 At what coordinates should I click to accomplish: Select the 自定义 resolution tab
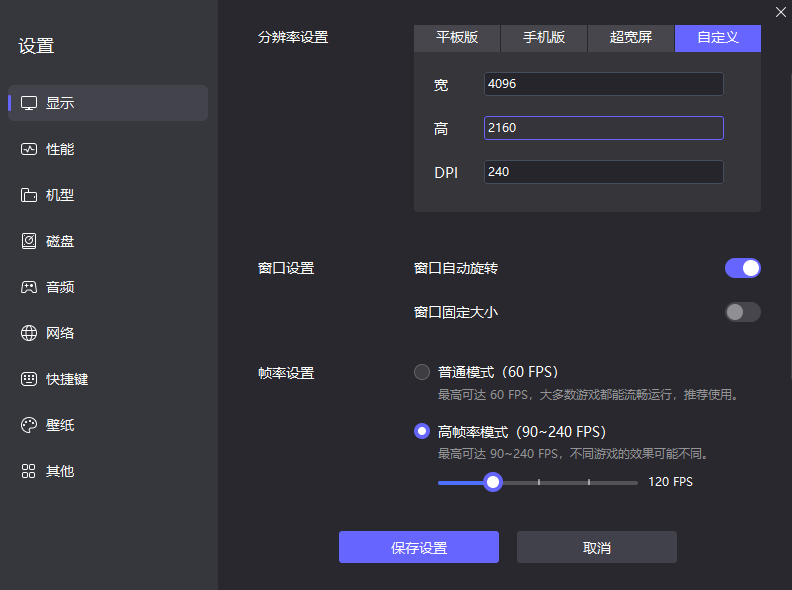(718, 38)
